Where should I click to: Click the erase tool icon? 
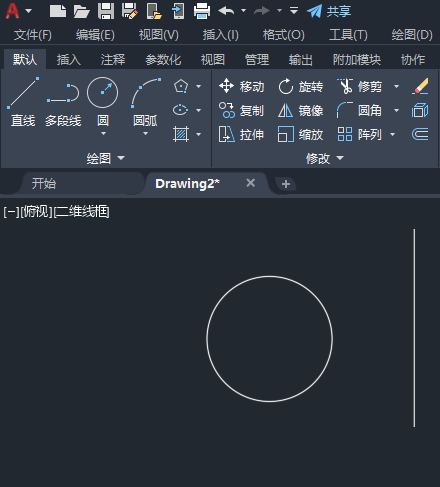pos(420,86)
